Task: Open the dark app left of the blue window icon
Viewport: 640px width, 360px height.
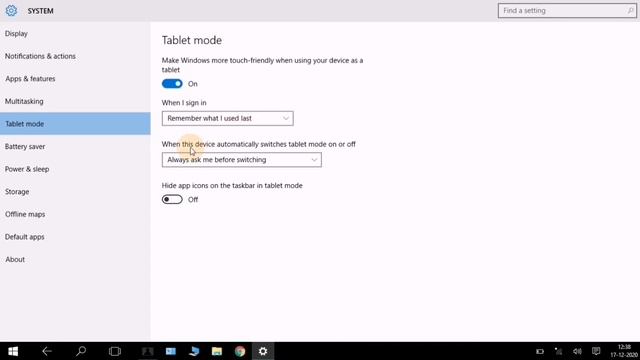Action: click(147, 351)
